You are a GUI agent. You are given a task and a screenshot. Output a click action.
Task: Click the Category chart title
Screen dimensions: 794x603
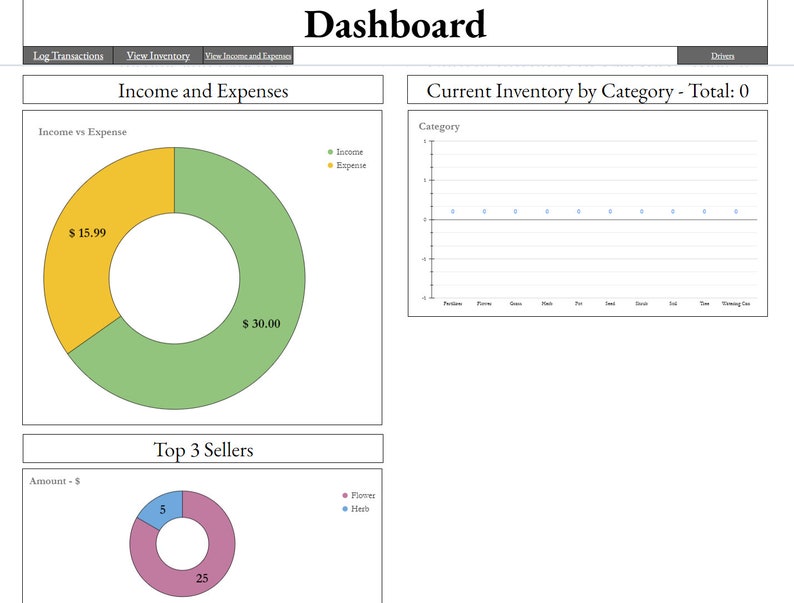pos(439,127)
